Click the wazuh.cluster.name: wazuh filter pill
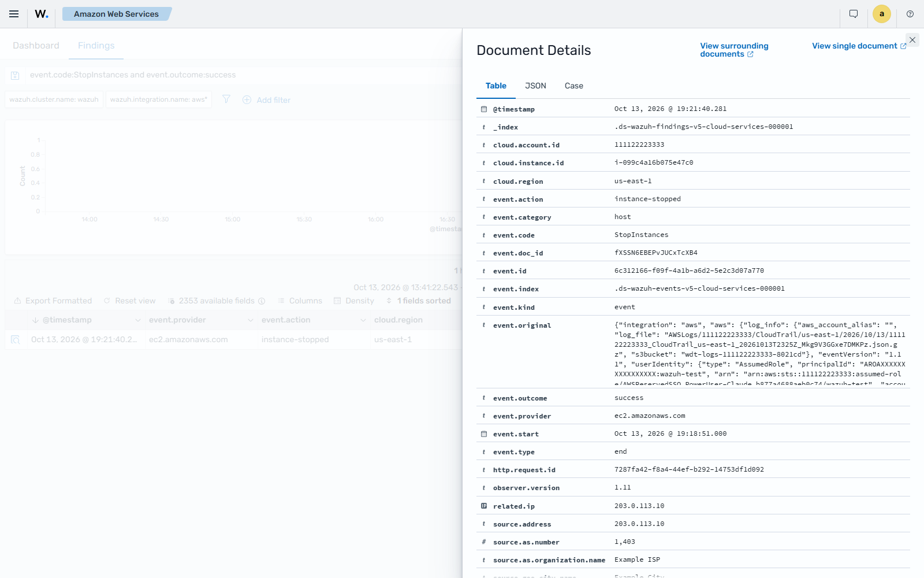Screen dimensions: 924x578 click(x=54, y=99)
